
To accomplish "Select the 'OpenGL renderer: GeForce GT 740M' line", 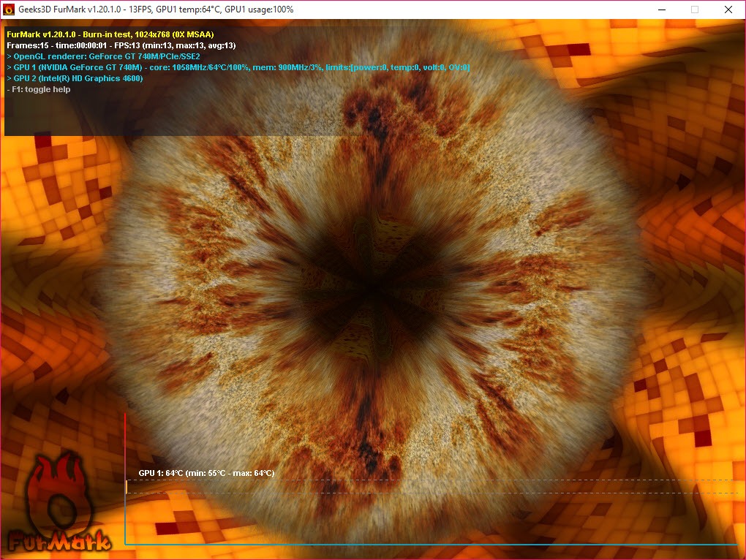I will 102,56.
